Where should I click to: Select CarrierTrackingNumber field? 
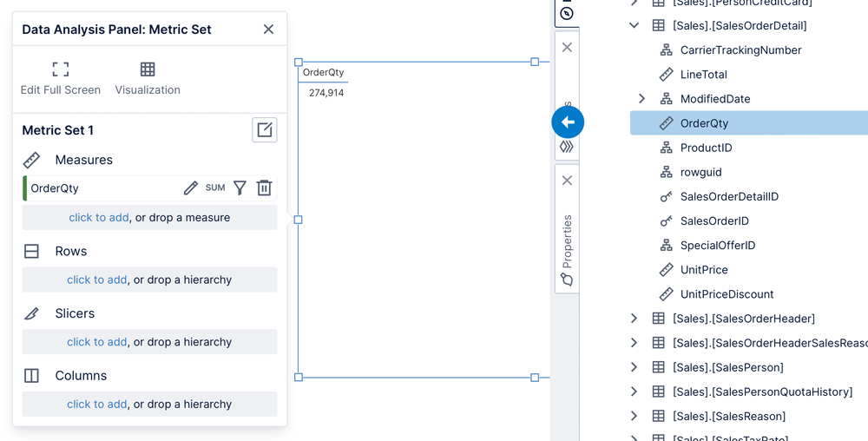[740, 49]
